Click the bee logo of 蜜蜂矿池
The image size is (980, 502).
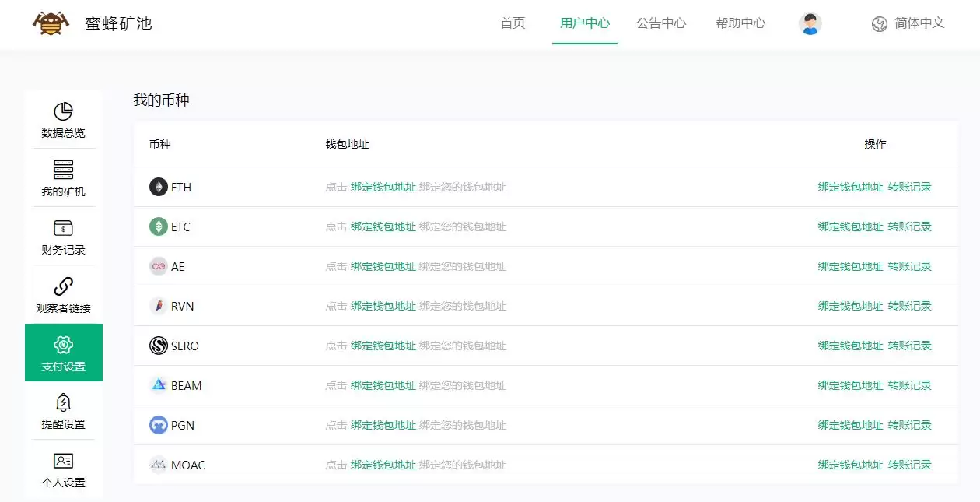(x=48, y=23)
